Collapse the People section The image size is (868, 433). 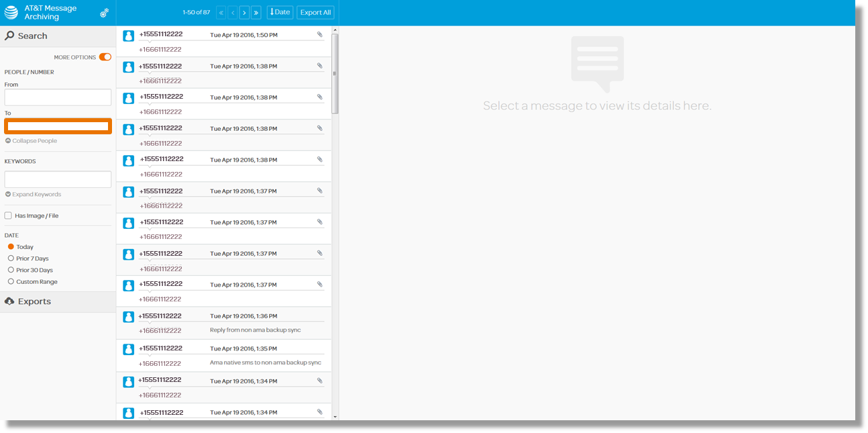31,141
